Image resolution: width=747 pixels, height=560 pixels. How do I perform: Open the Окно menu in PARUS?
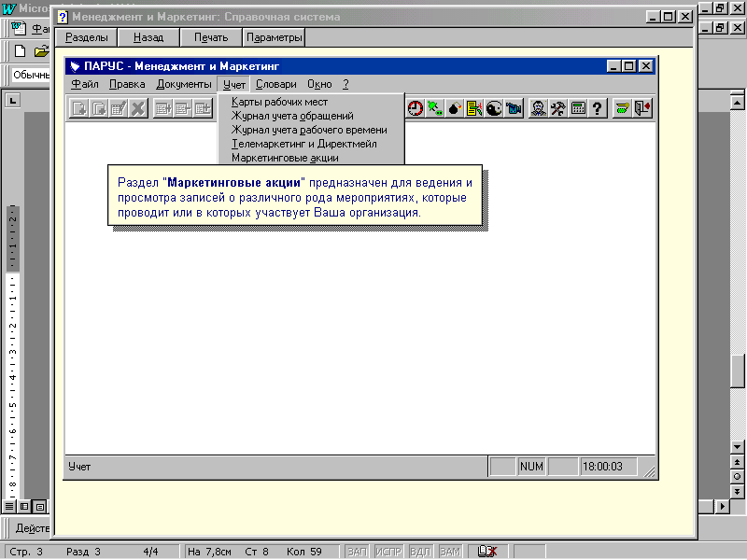click(319, 84)
